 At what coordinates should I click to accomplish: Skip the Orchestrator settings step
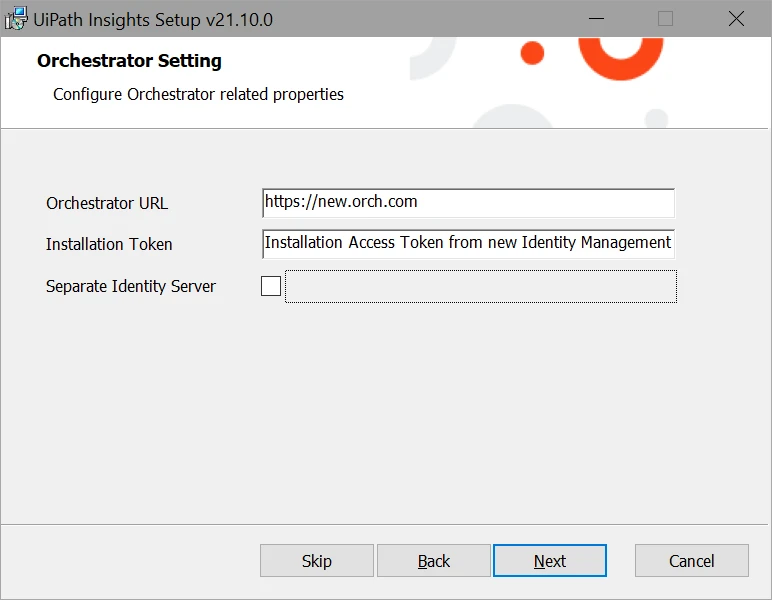pyautogui.click(x=317, y=561)
